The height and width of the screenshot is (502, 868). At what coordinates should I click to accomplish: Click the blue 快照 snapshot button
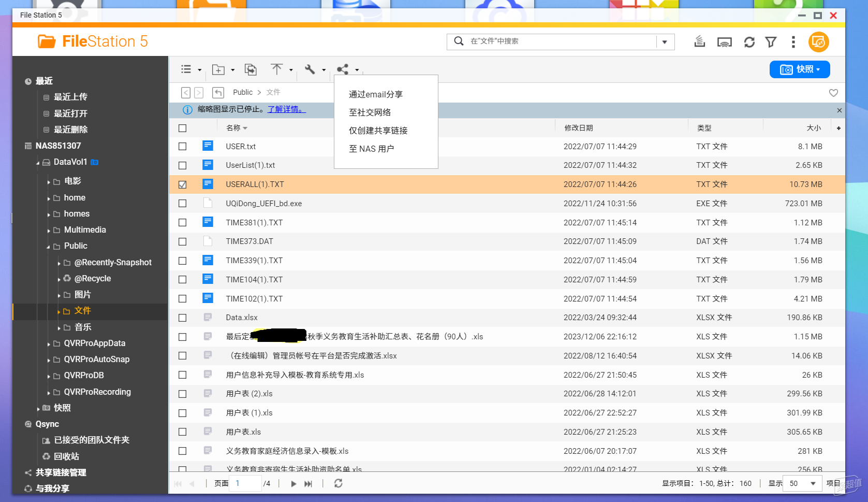point(800,69)
